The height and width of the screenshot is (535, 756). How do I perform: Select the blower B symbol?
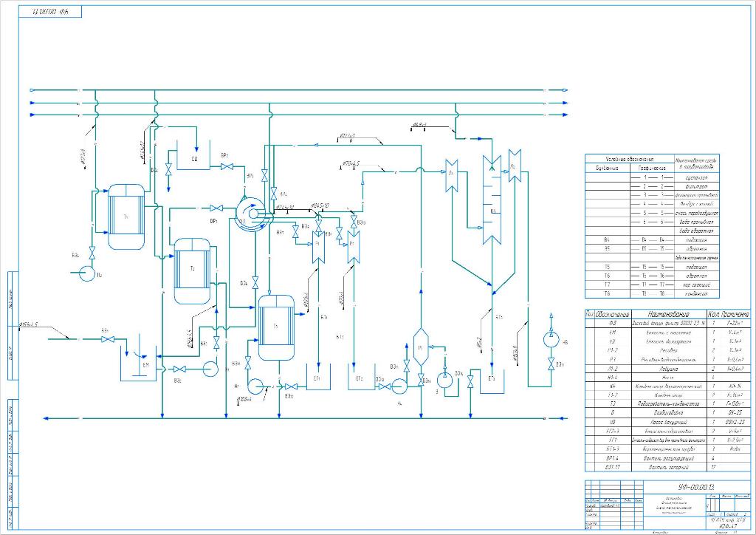444,380
